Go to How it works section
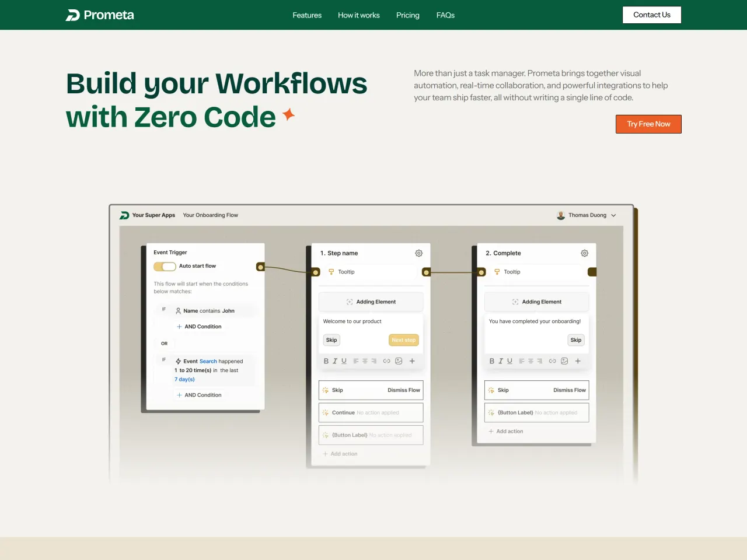The width and height of the screenshot is (747, 560). 359,15
